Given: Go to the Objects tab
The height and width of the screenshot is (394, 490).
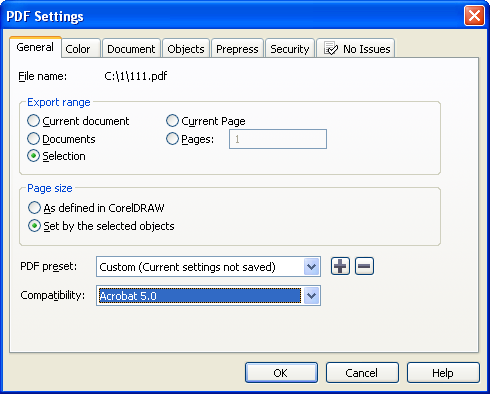Looking at the screenshot, I should pos(186,49).
